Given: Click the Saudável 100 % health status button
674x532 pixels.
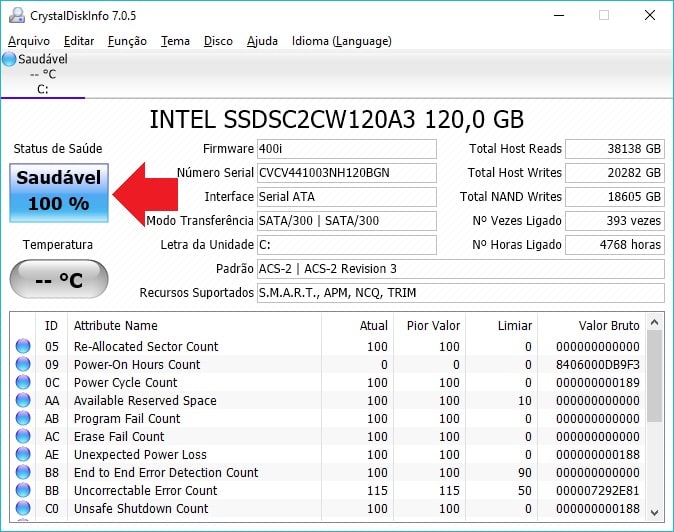Looking at the screenshot, I should [59, 193].
